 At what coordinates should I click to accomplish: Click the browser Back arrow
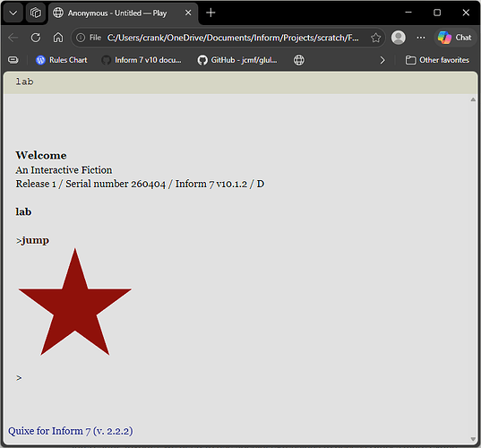13,38
